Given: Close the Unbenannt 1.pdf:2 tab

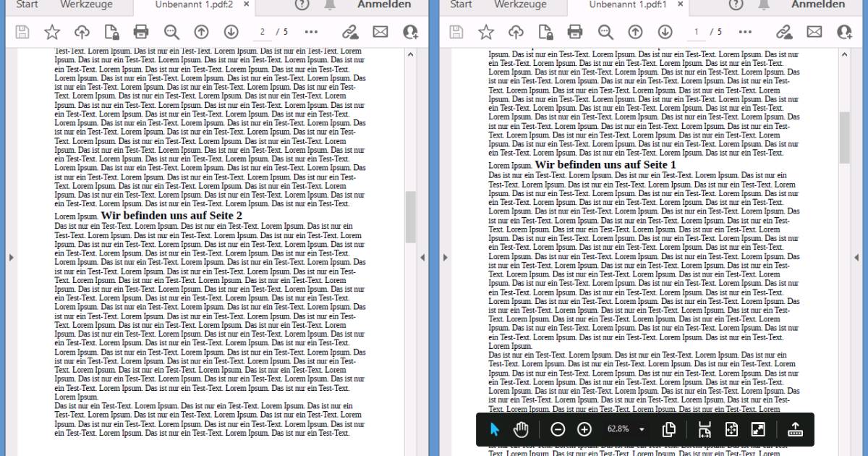Looking at the screenshot, I should tap(247, 4).
